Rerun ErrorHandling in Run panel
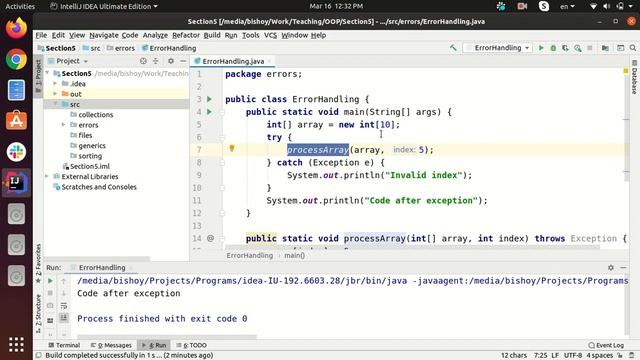 coord(50,281)
